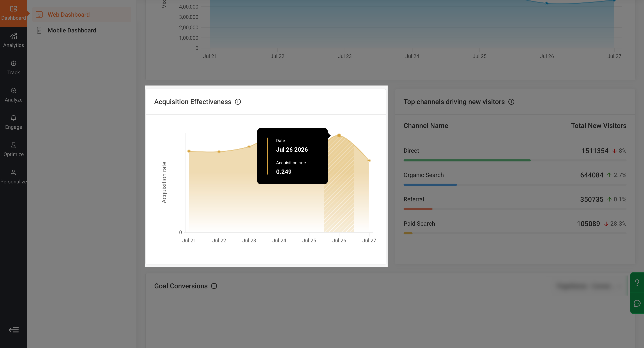
Task: Open the Personalize section
Action: point(13,177)
